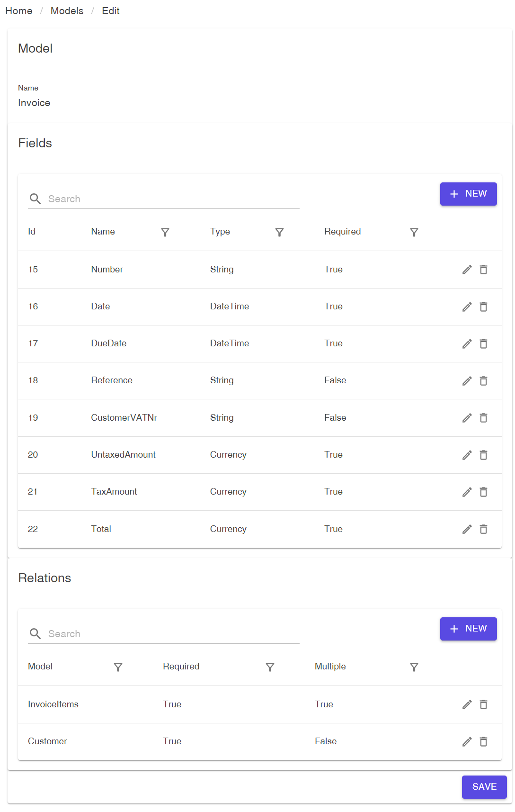The width and height of the screenshot is (515, 812).
Task: Save the Invoice model
Action: (x=484, y=787)
